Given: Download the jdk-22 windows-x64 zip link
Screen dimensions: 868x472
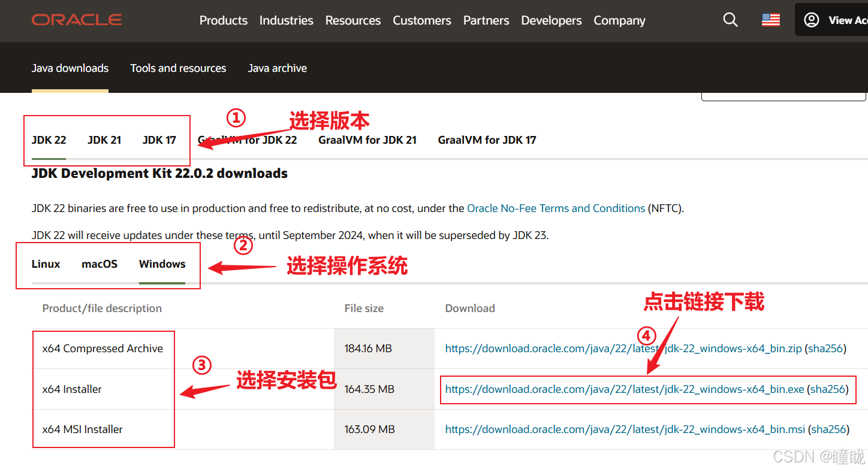Looking at the screenshot, I should coord(623,349).
